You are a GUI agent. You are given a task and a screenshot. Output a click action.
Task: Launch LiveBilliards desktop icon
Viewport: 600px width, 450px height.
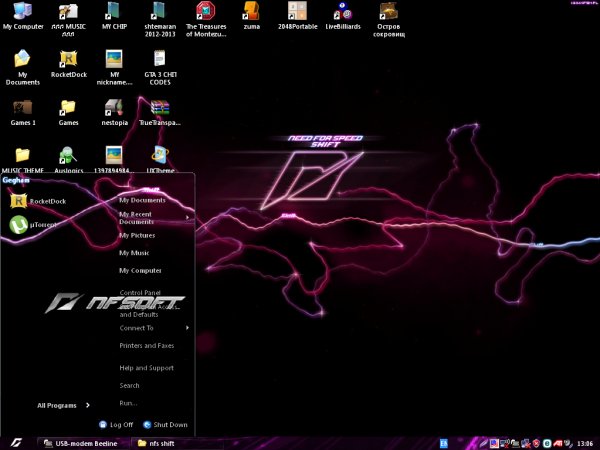pos(343,15)
